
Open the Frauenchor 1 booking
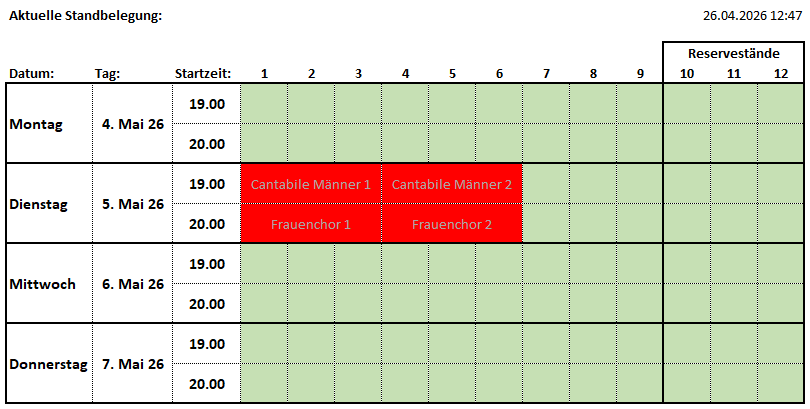pos(311,224)
